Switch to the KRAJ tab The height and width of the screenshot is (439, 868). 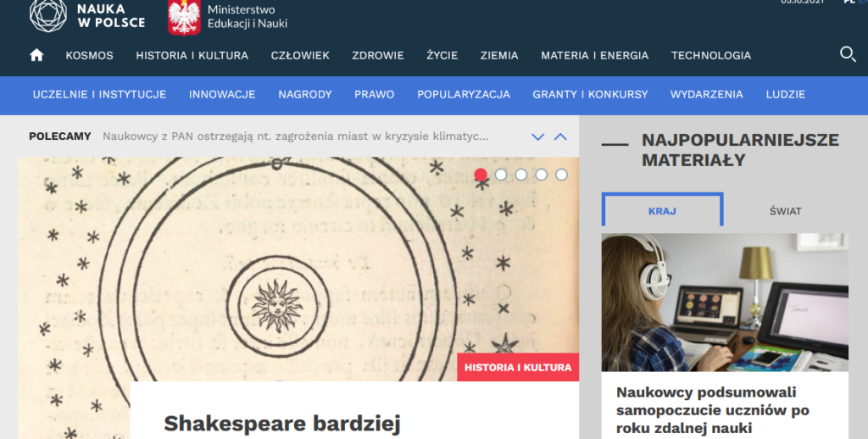[x=662, y=210]
